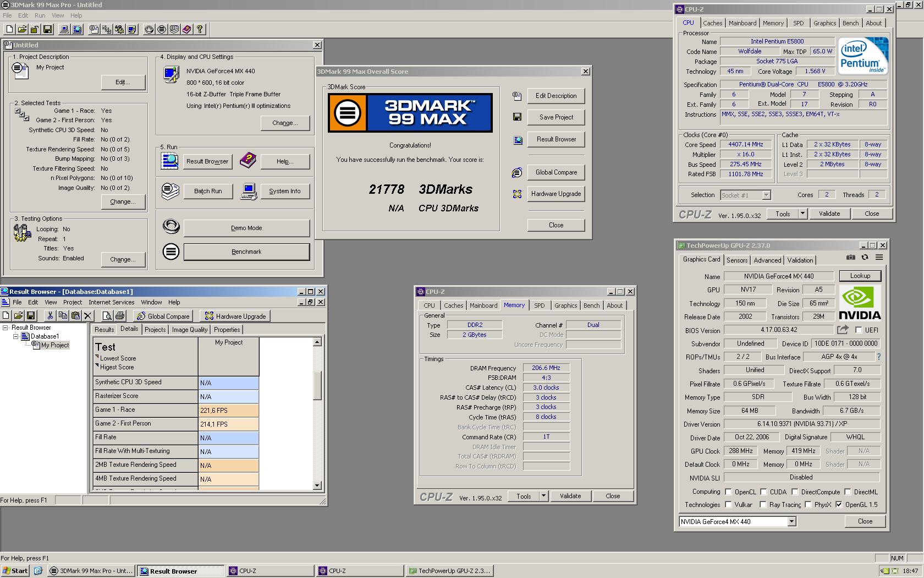The height and width of the screenshot is (578, 924).
Task: Toggle the OpenCL checkbox in GPU-Z
Action: click(x=728, y=492)
